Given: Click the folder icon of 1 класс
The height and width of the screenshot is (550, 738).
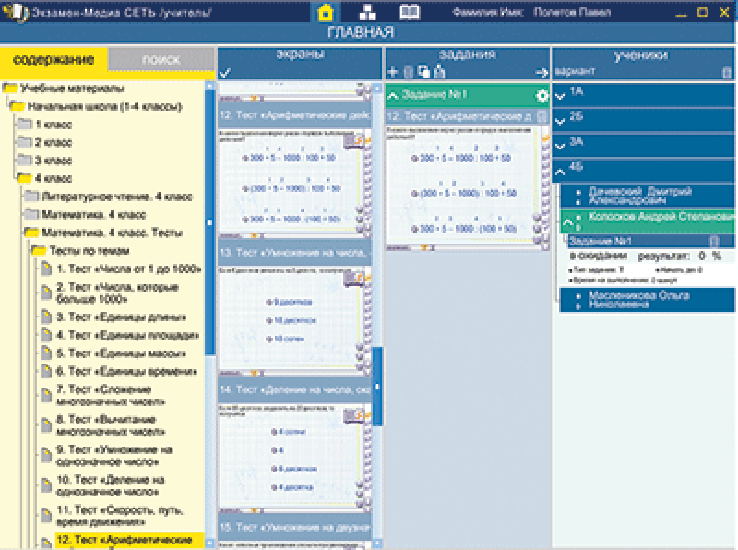Looking at the screenshot, I should pyautogui.click(x=24, y=124).
